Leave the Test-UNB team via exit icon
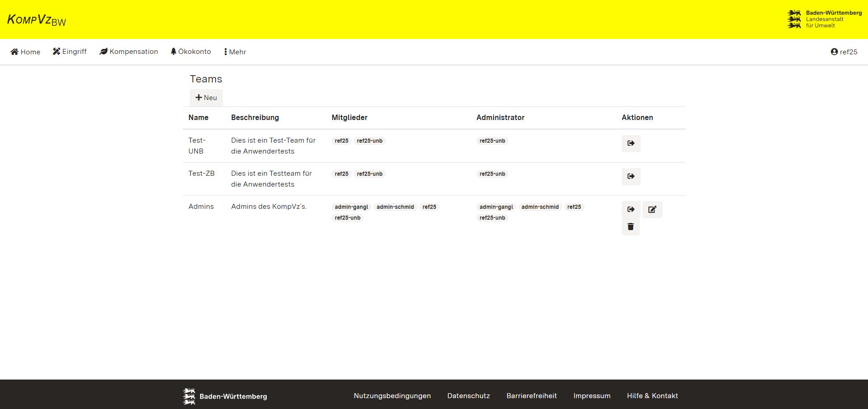Image resolution: width=868 pixels, height=409 pixels. (x=631, y=143)
